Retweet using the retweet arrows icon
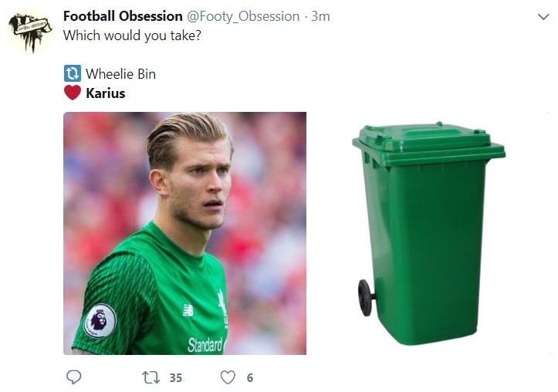The width and height of the screenshot is (558, 392). (x=150, y=377)
